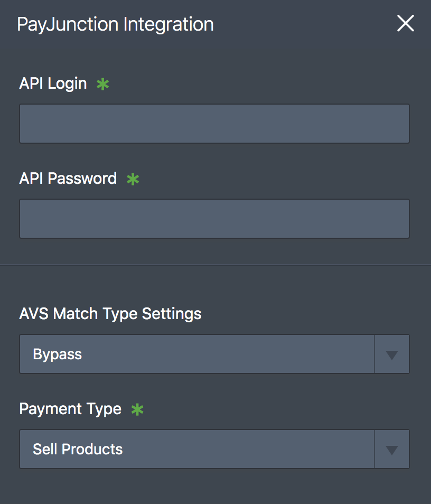Click the API Password label
Image resolution: width=431 pixels, height=504 pixels.
click(x=68, y=179)
